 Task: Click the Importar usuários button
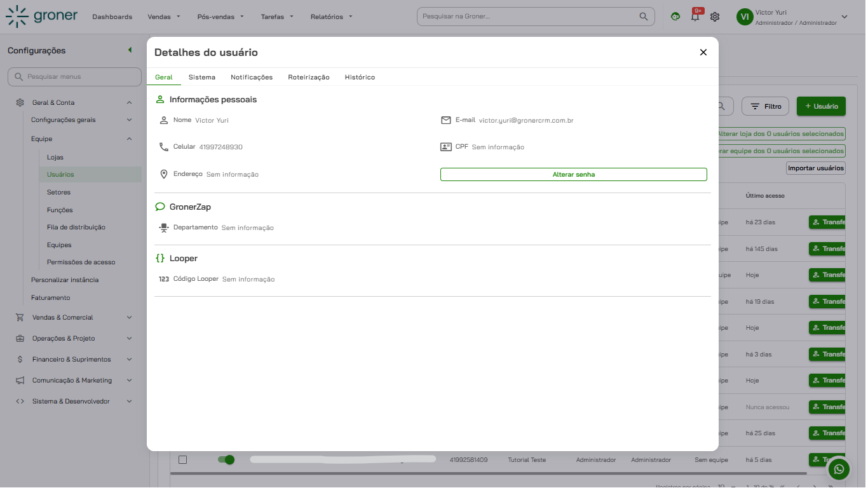pyautogui.click(x=816, y=168)
